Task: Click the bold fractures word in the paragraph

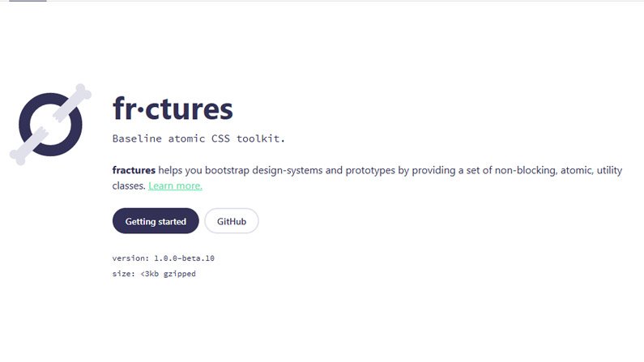Action: pos(134,170)
